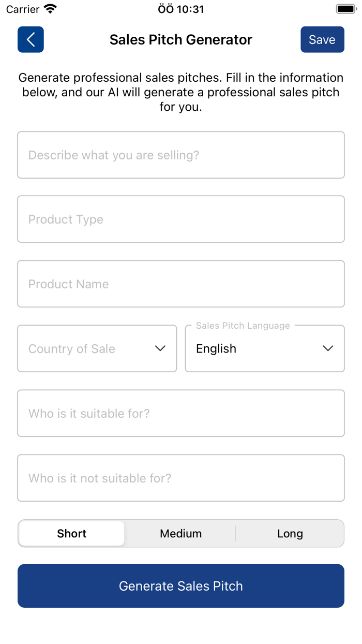This screenshot has height=644, width=362.
Task: Select the Short pitch length option
Action: tap(71, 533)
